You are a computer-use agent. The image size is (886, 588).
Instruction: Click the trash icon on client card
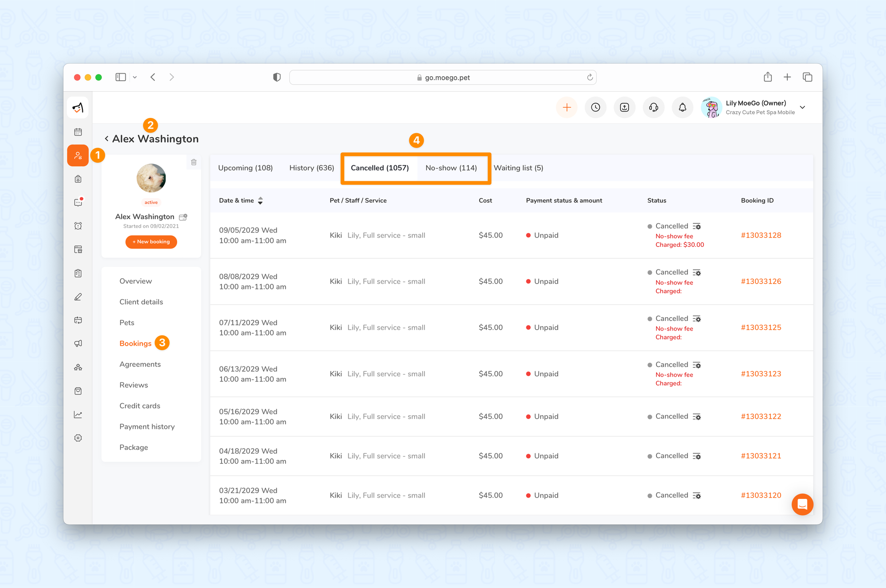(194, 162)
